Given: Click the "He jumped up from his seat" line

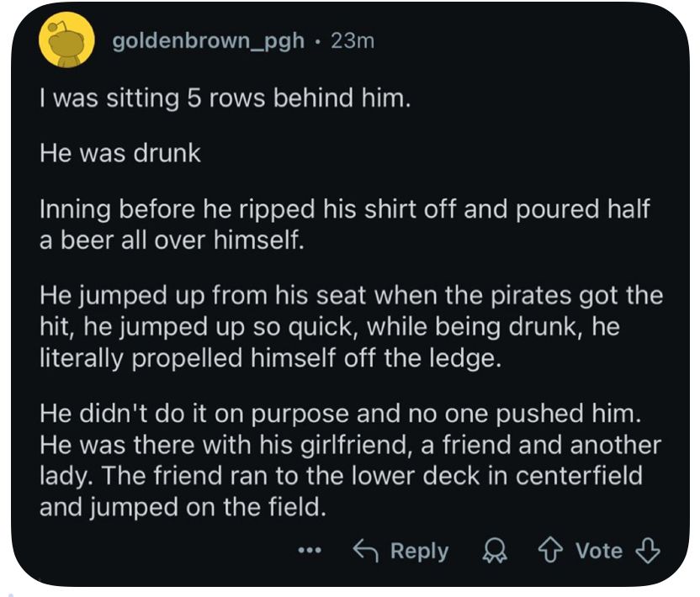Looking at the screenshot, I should (x=352, y=296).
